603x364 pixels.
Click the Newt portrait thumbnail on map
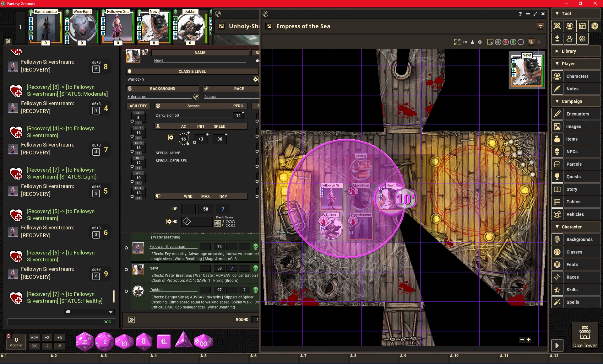click(527, 71)
